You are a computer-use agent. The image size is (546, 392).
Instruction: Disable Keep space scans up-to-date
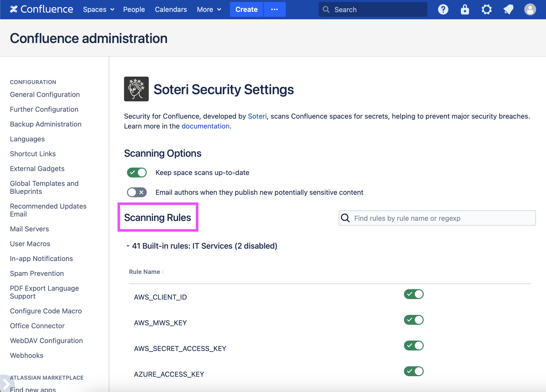click(x=137, y=173)
